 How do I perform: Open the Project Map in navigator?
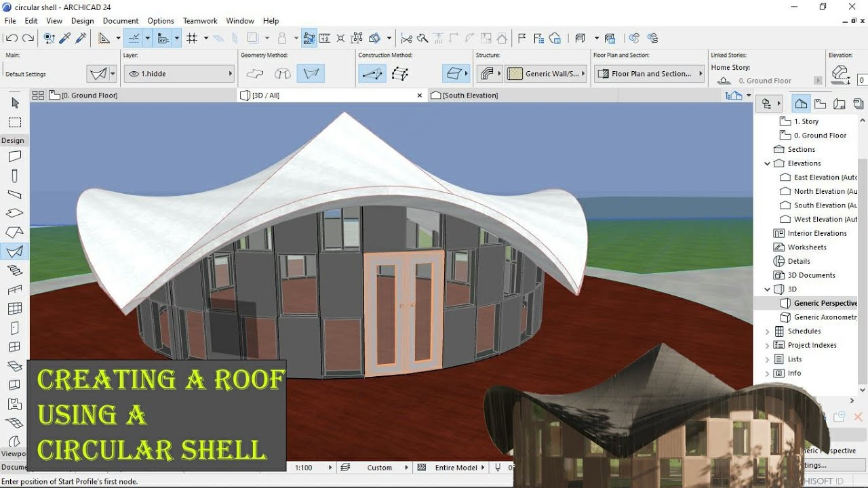tap(802, 104)
